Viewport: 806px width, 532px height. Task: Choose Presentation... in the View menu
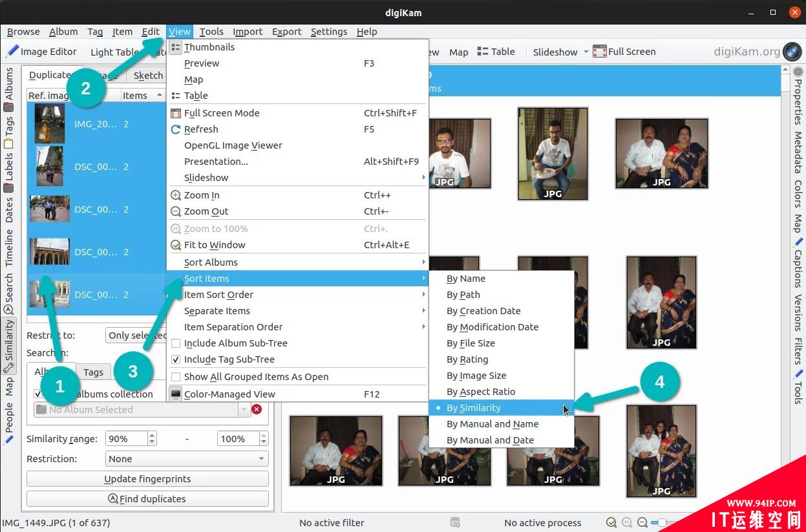(298, 162)
